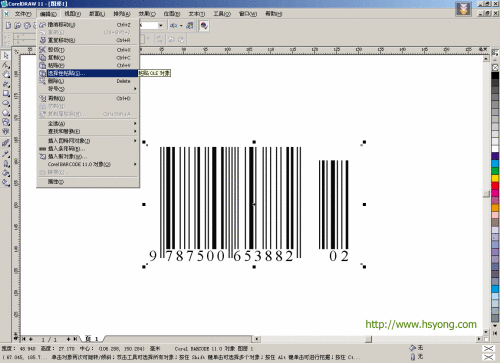
Task: Click the New document icon in toolbar
Action: 8,26
